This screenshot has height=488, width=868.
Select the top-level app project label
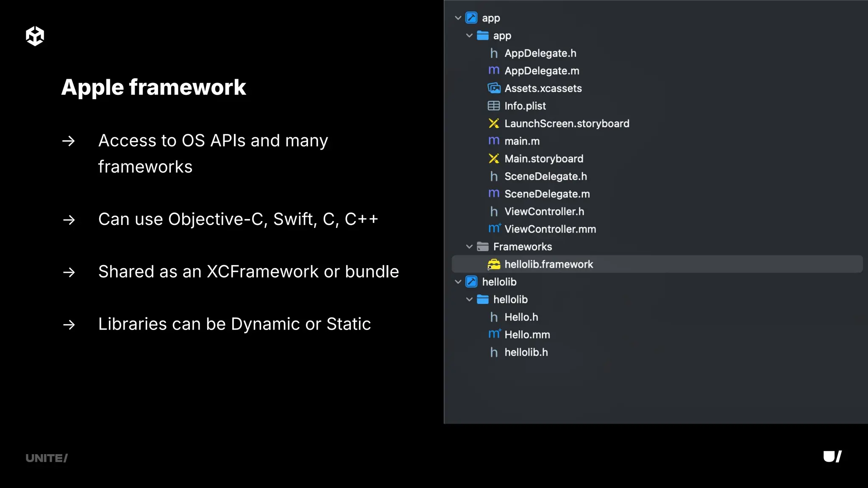491,18
